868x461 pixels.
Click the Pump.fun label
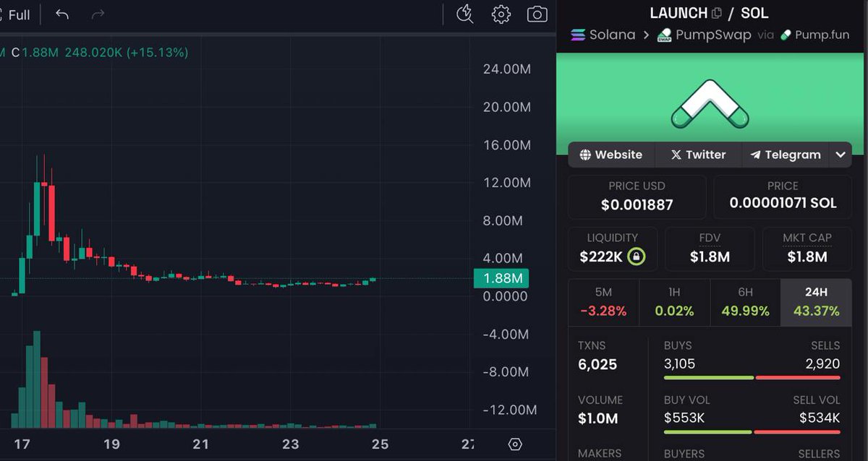click(x=814, y=35)
